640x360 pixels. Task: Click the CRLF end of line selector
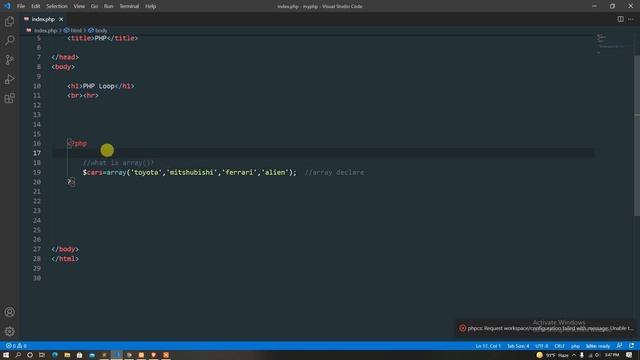coord(560,346)
